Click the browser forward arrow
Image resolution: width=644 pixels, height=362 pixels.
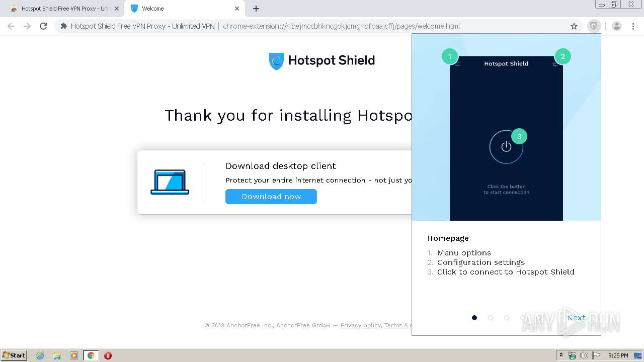pos(27,26)
